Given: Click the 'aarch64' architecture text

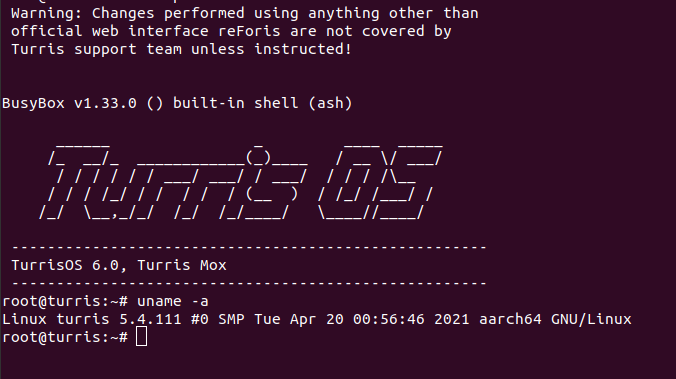Looking at the screenshot, I should click(510, 319).
